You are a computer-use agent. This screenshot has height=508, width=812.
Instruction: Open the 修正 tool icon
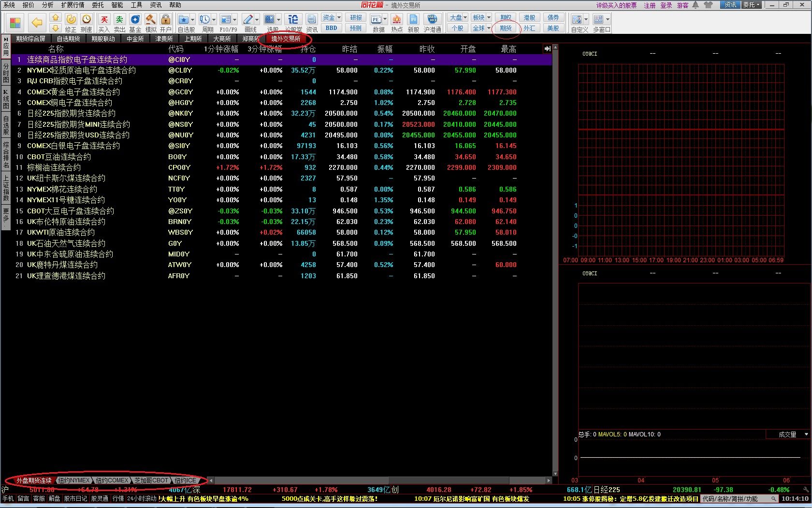[x=71, y=19]
